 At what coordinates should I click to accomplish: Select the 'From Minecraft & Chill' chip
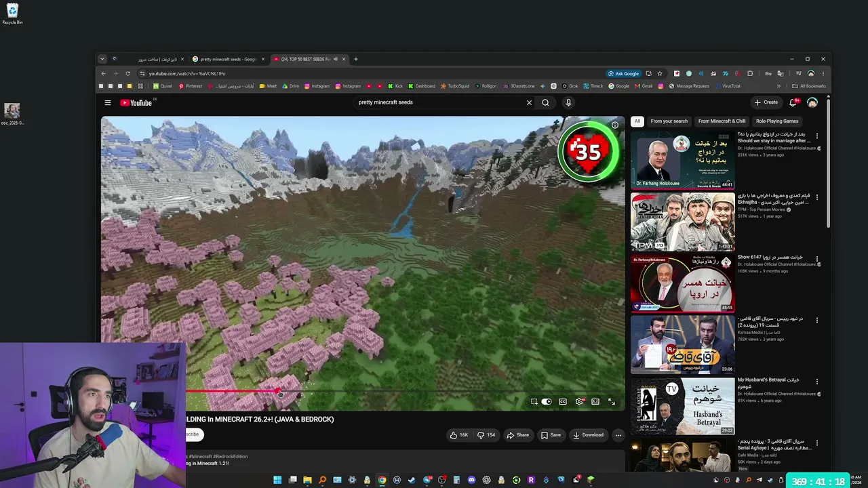click(x=722, y=121)
